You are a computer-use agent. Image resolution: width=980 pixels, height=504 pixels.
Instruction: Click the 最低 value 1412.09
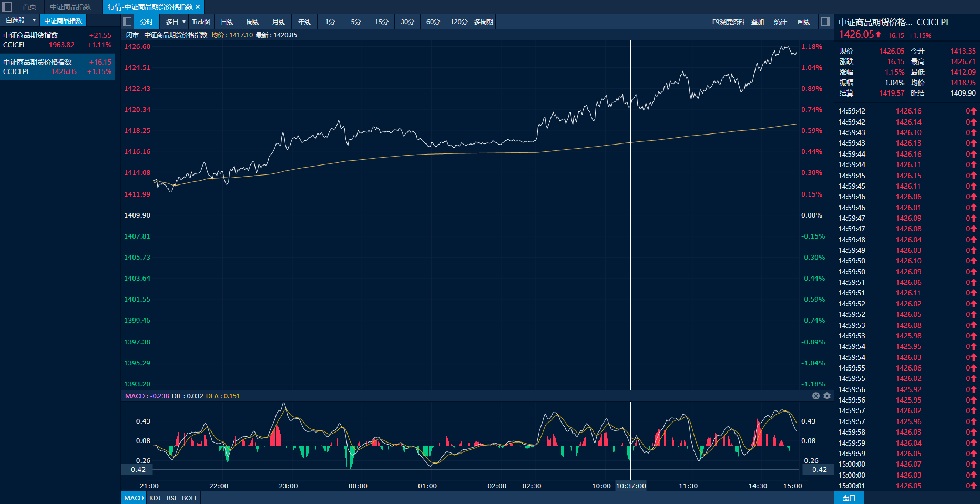coord(963,72)
